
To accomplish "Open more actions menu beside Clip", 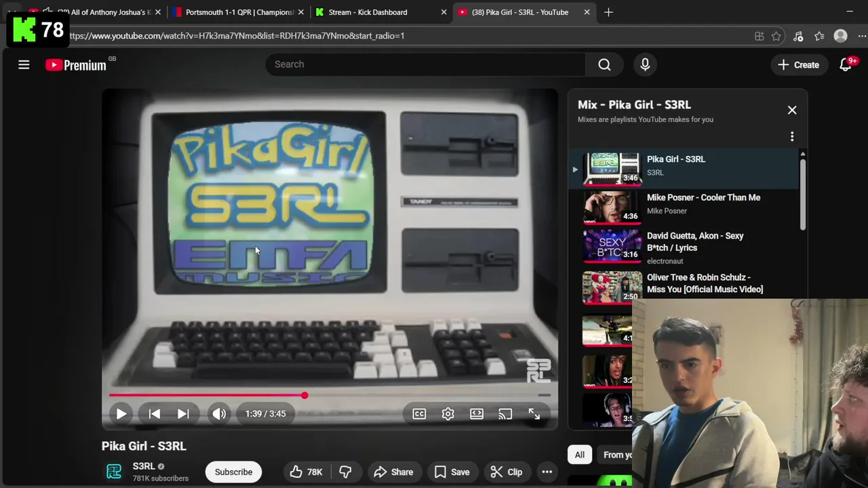I will click(547, 472).
